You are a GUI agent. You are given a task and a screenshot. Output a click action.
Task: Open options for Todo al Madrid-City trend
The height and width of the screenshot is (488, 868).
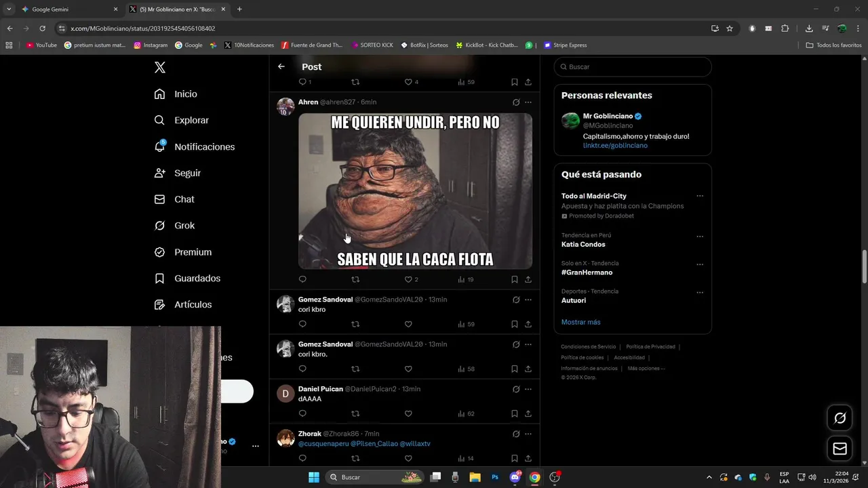(700, 197)
